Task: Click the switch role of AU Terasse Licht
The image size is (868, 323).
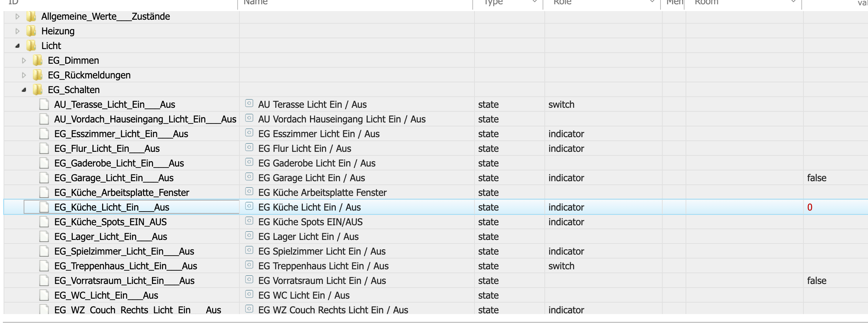Action: tap(561, 105)
